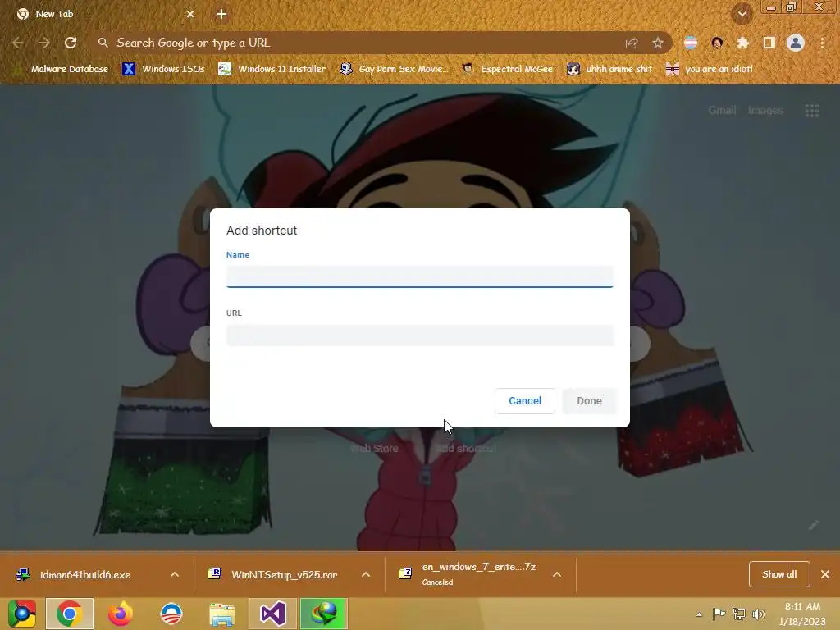This screenshot has height=630, width=840.
Task: Open File Explorer from taskbar
Action: 221,614
